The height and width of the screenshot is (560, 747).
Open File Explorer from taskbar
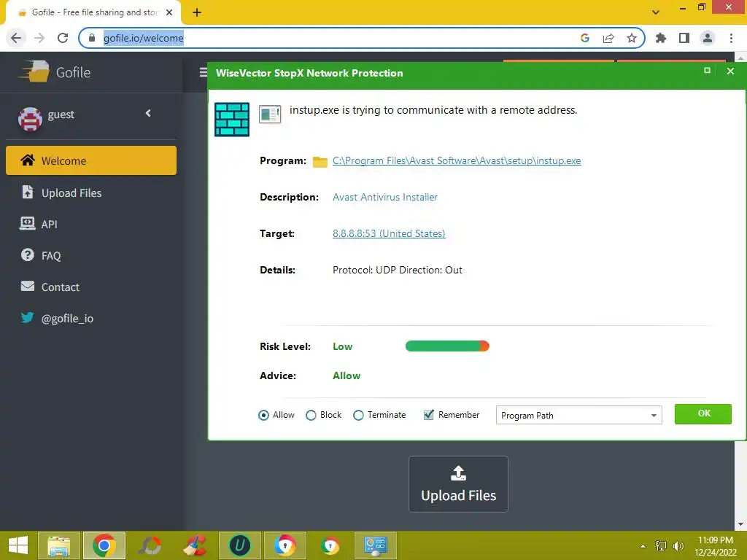59,545
